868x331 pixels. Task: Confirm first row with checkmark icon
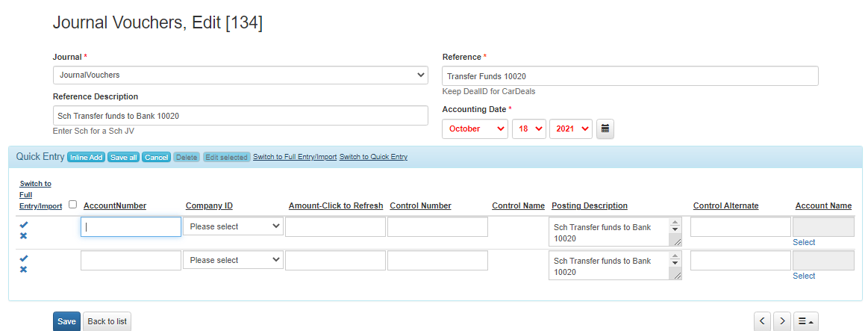click(23, 225)
